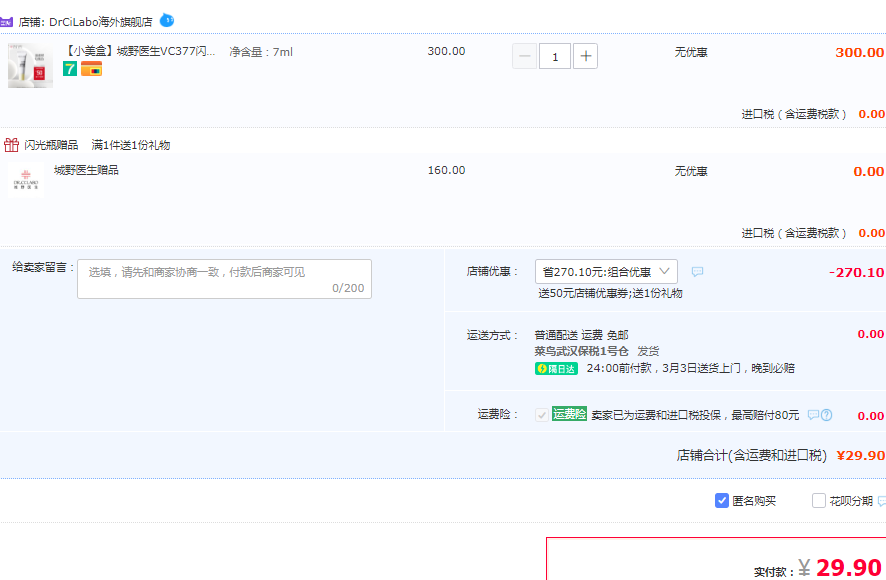Image resolution: width=886 pixels, height=580 pixels.
Task: Click the 净含量：7ml specification text
Action: point(261,52)
